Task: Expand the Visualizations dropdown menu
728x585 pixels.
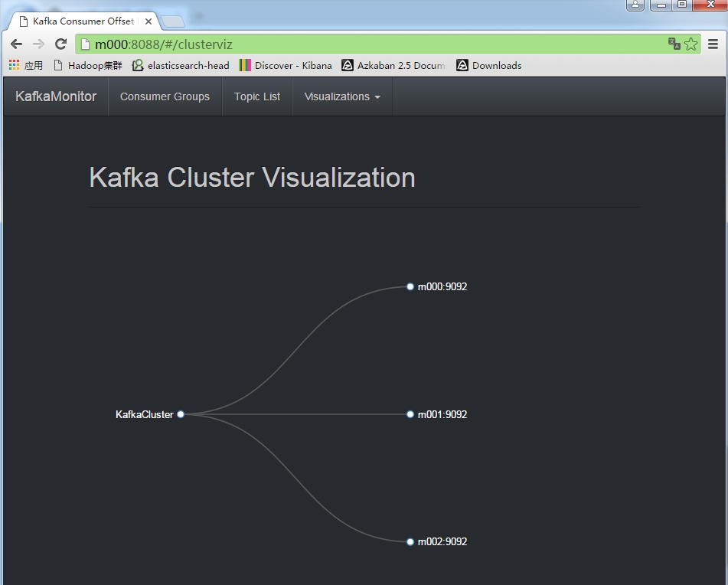Action: pos(342,96)
